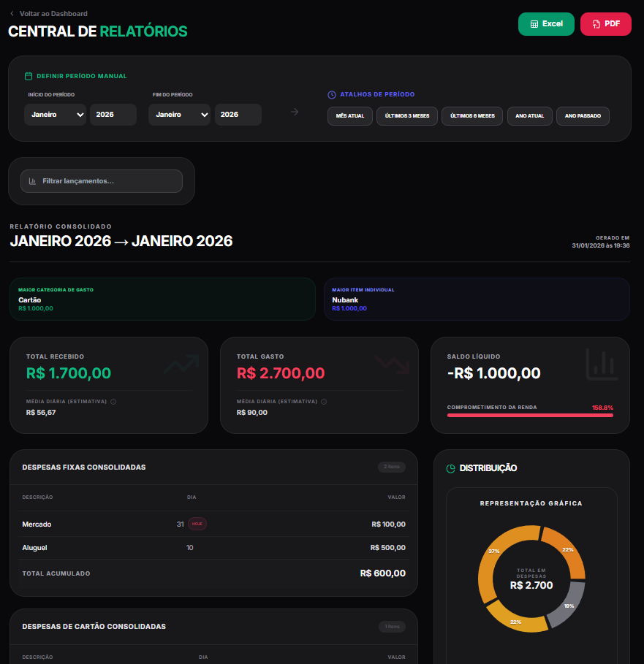Click the bar chart icon on SALDO LÍQUIDO card

601,363
